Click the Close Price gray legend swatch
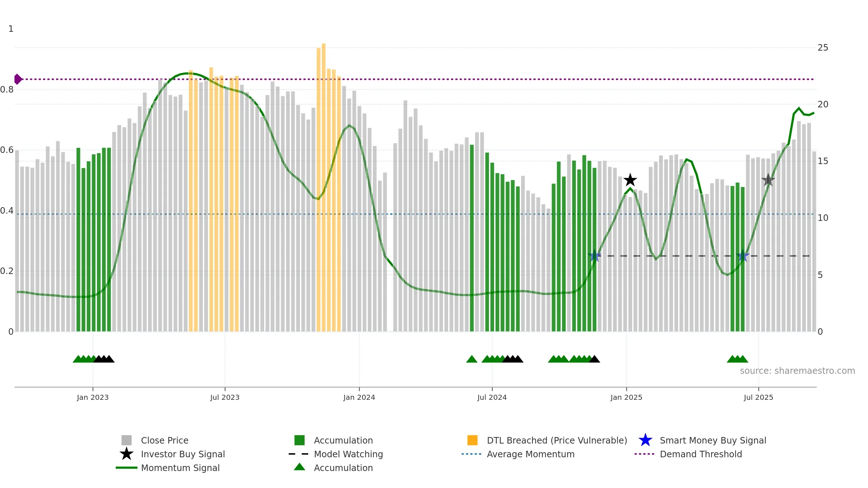This screenshot has width=868, height=488. (x=127, y=440)
